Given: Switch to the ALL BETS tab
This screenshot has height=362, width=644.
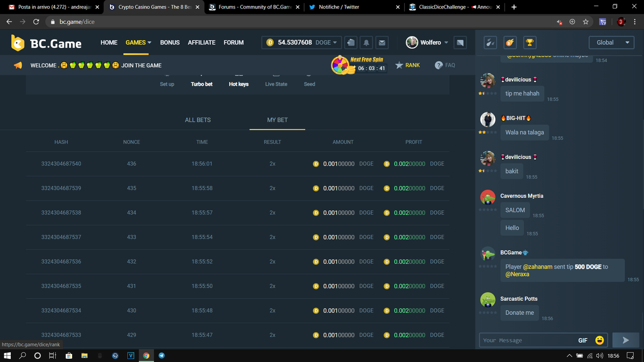Looking at the screenshot, I should [197, 120].
